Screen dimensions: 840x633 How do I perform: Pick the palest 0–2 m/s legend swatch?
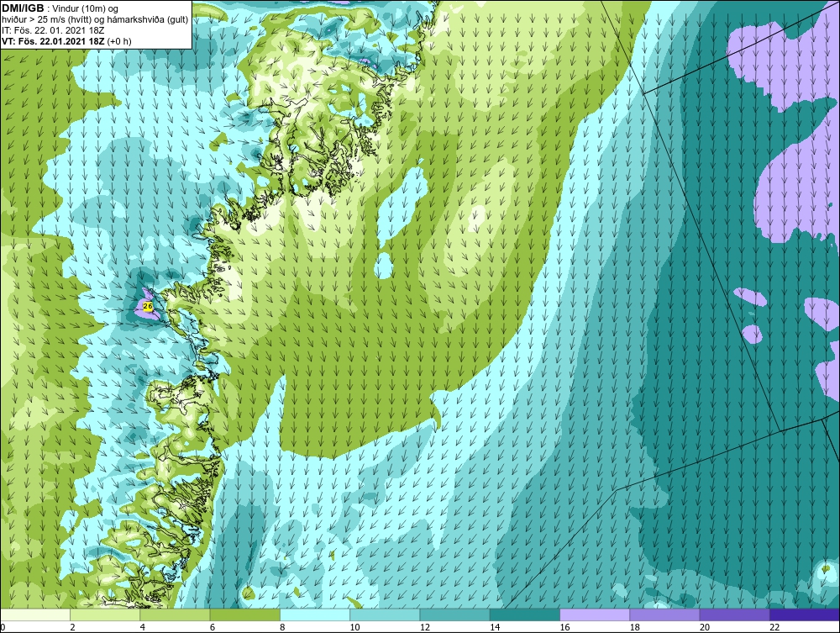(34, 615)
